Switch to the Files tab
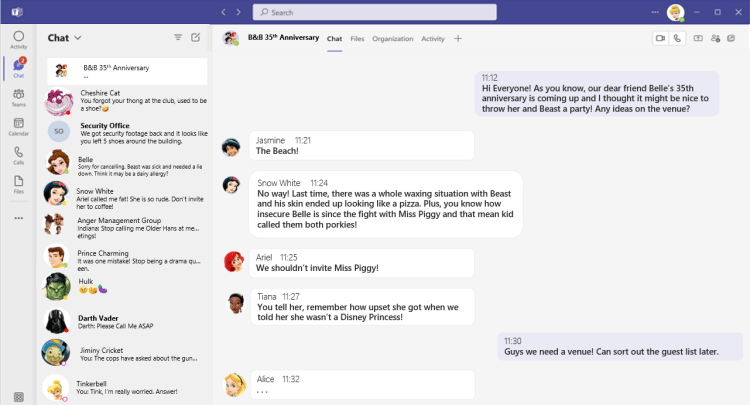 tap(357, 38)
